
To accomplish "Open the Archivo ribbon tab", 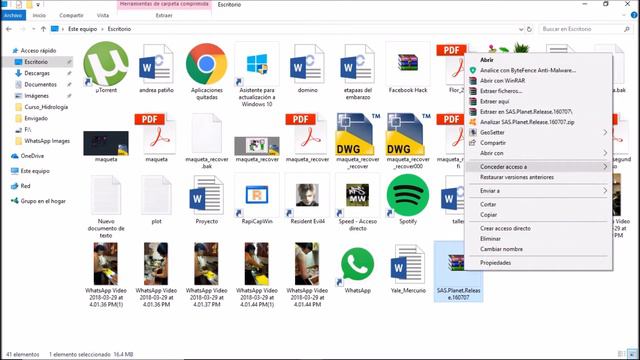I will [13, 15].
